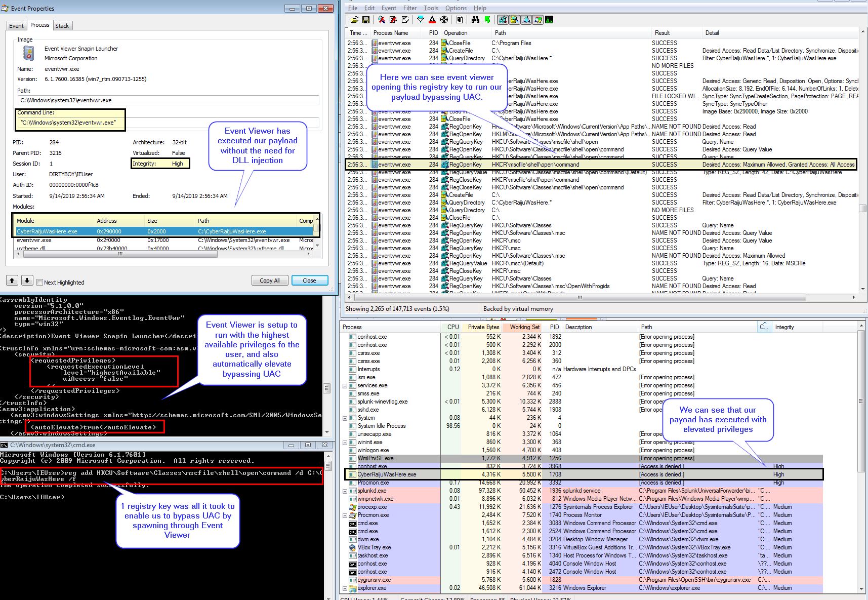The height and width of the screenshot is (600, 868).
Task: Collapse the Procmon.exe PID 1740 tree node
Action: pos(345,515)
